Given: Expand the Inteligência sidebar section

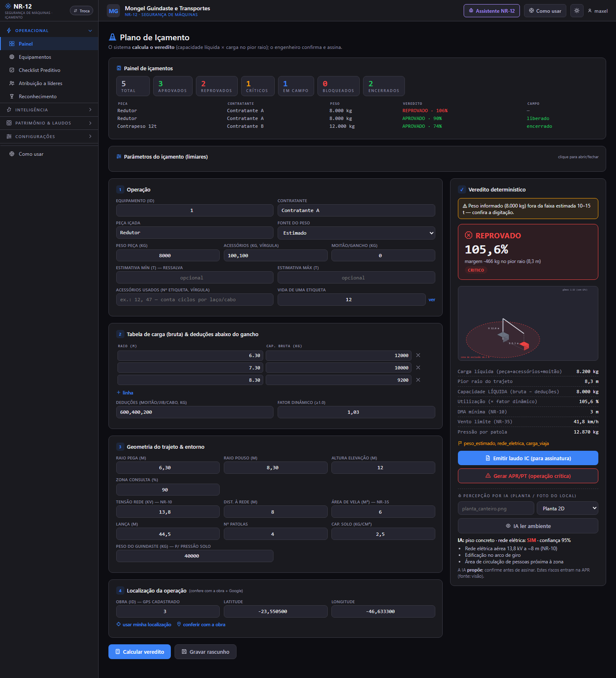Looking at the screenshot, I should click(x=49, y=110).
